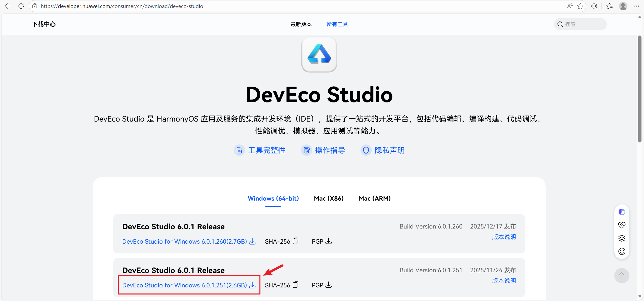Image resolution: width=644 pixels, height=301 pixels.
Task: Click the browser refresh icon
Action: point(21,6)
